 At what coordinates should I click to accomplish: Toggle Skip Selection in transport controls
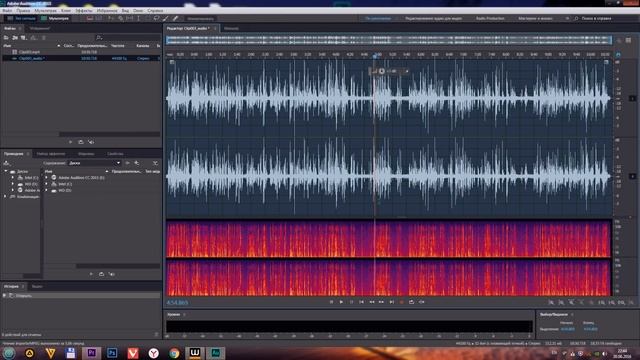coord(422,302)
